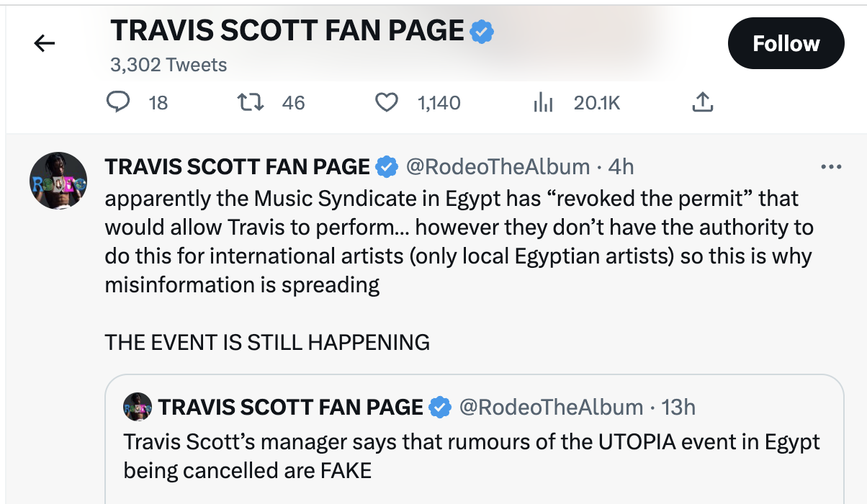Click the share upload icon
Screen dimensions: 867x504
click(x=702, y=103)
